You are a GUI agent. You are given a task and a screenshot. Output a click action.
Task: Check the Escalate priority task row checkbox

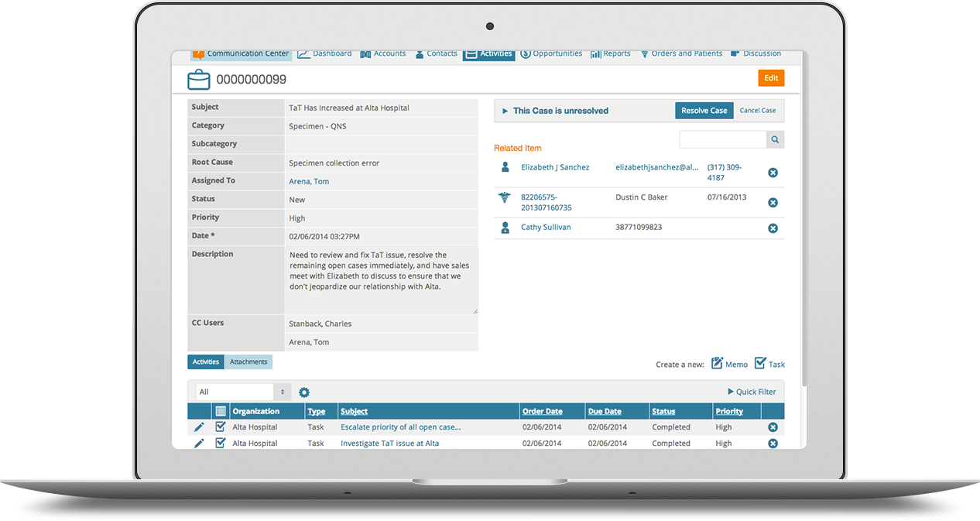220,427
